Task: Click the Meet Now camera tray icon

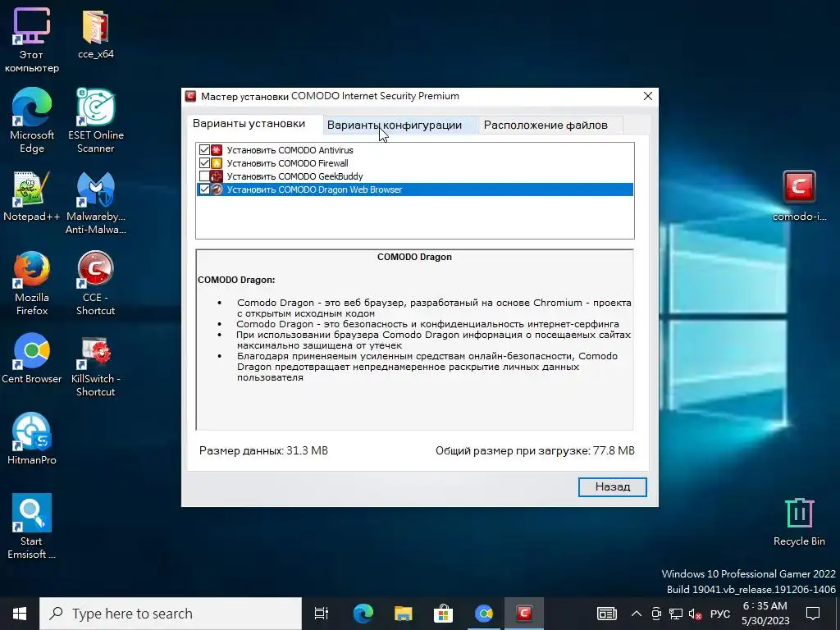Action: (x=656, y=614)
